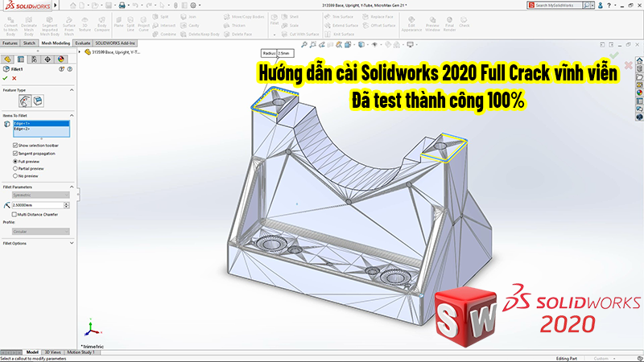This screenshot has height=362, width=644.
Task: Open the Motion Study 1 tab
Action: [80, 352]
